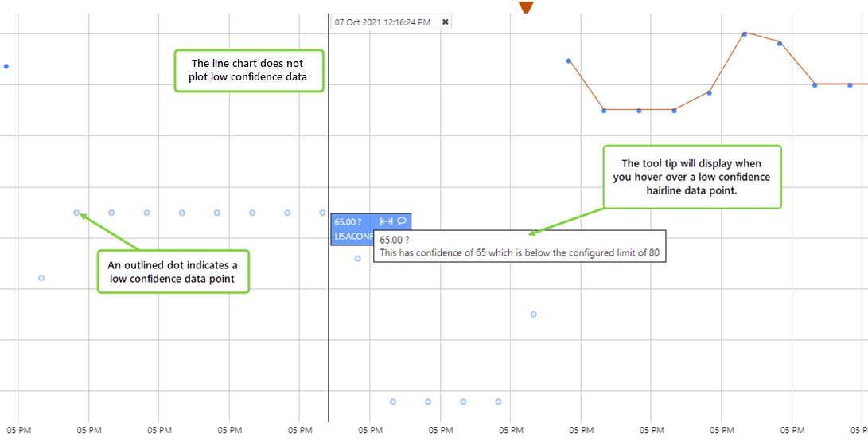This screenshot has height=446, width=868.
Task: Close the hairline timestamp label
Action: pos(446,22)
